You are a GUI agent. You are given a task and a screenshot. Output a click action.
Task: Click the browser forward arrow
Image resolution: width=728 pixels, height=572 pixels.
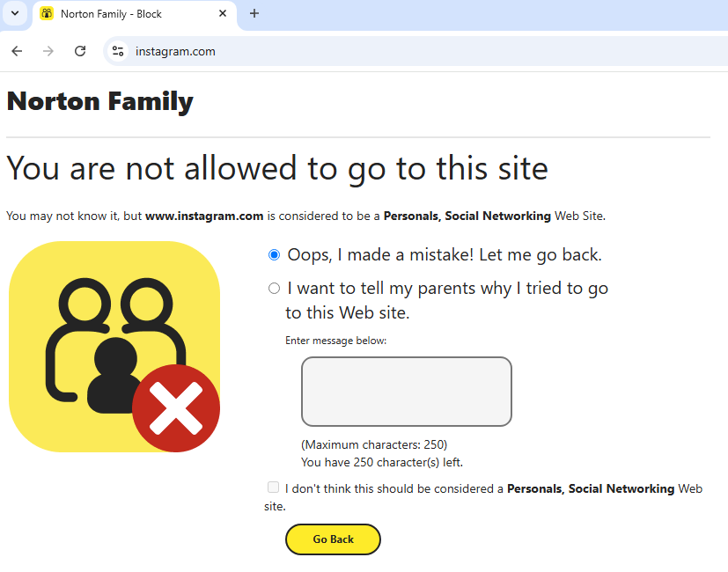pos(48,51)
